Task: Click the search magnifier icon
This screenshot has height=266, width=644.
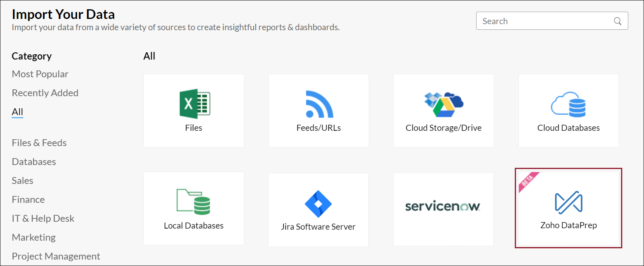Action: pos(617,21)
